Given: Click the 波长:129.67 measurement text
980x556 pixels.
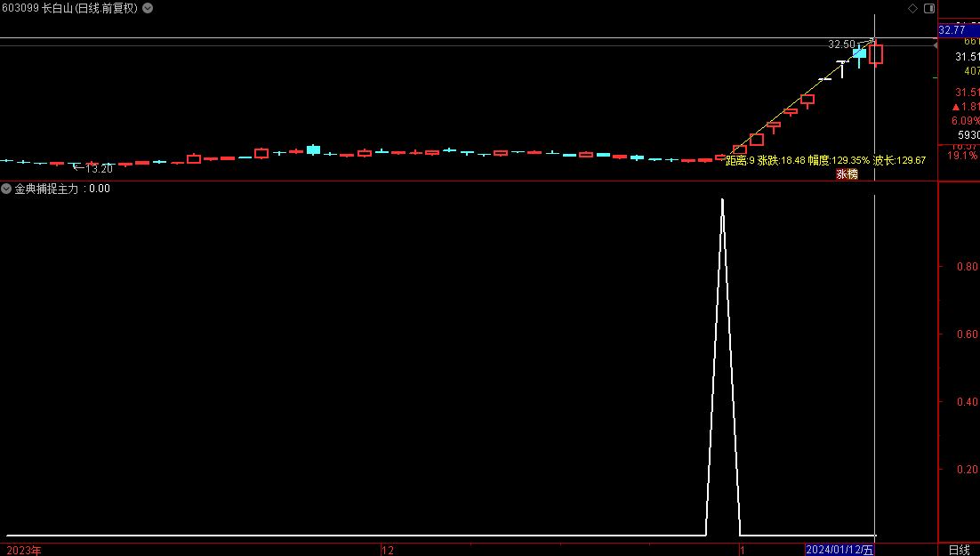Looking at the screenshot, I should (x=899, y=160).
